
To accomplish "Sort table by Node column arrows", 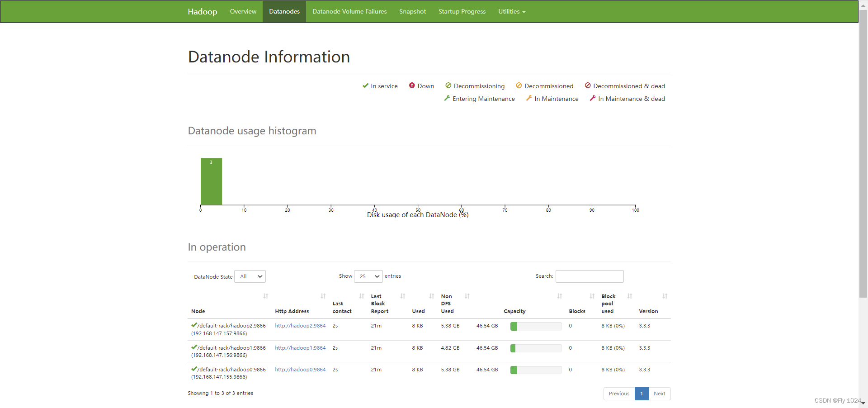I will click(x=266, y=296).
